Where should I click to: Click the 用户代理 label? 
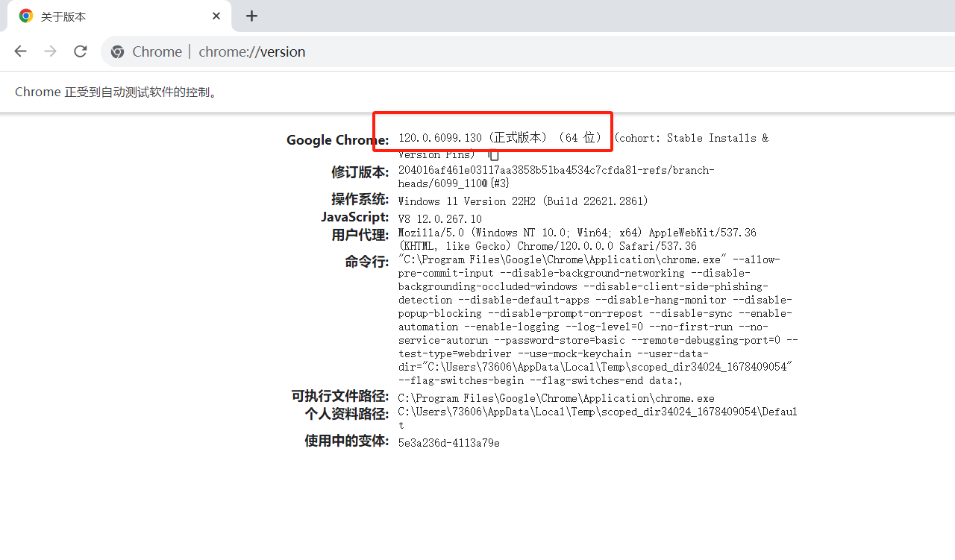[x=360, y=235]
